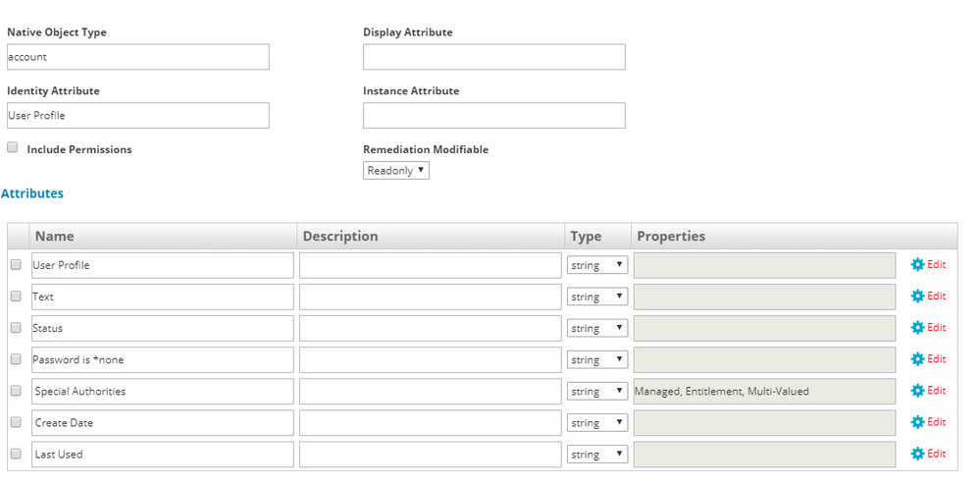Screen dimensions: 980x486
Task: Click the Description field for Special Authorities
Action: [x=430, y=391]
